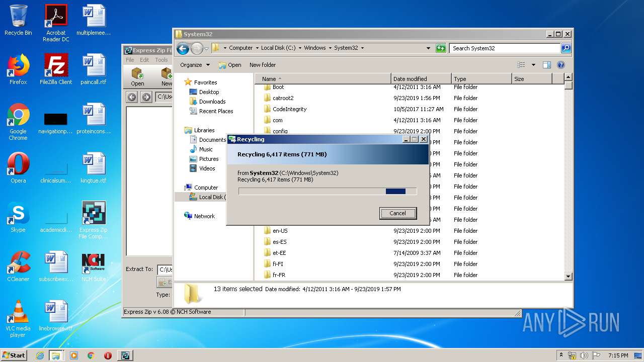
Task: Select Desktop under Favorites
Action: click(209, 92)
